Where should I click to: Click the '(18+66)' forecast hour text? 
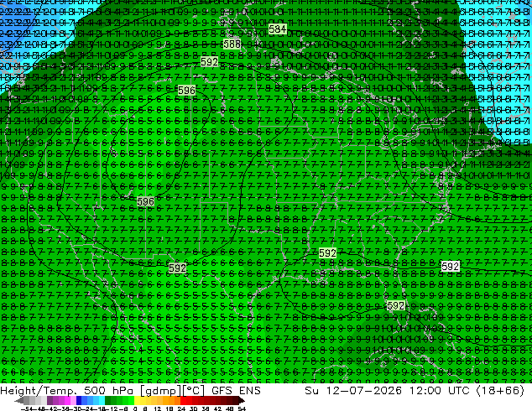pos(500,391)
